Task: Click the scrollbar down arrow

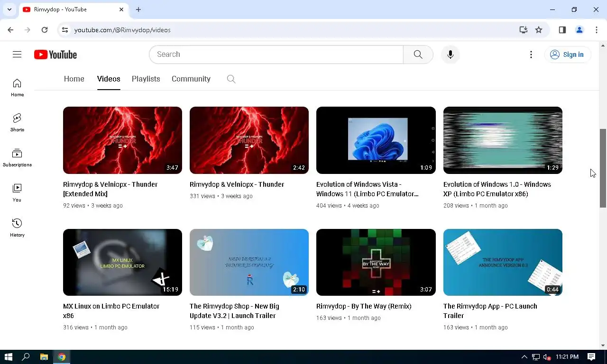Action: [603, 346]
